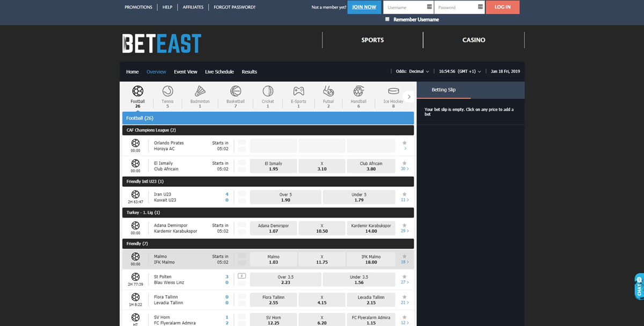The width and height of the screenshot is (644, 326).
Task: Select the Handball sport icon
Action: tap(358, 91)
